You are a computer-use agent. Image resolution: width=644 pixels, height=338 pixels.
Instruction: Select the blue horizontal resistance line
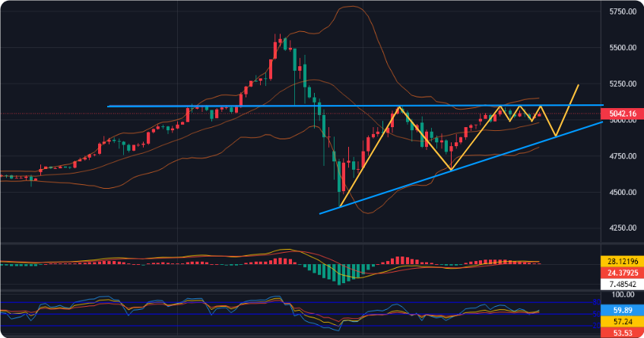tap(228, 106)
